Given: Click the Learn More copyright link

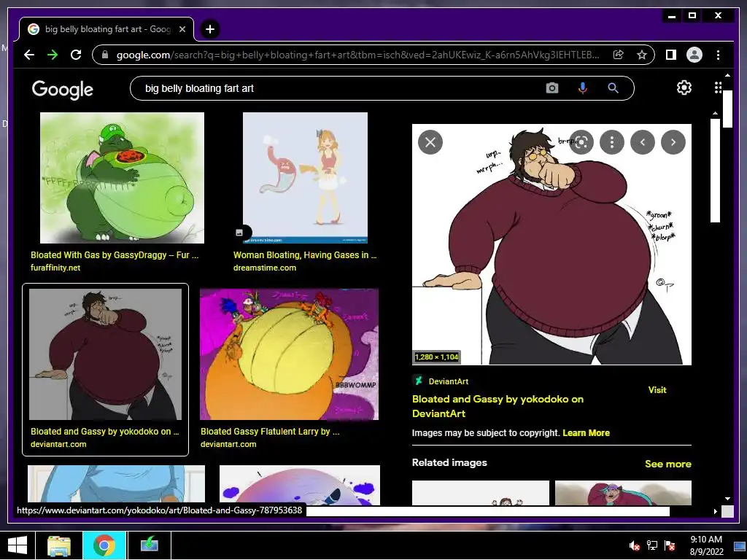Looking at the screenshot, I should tap(586, 433).
